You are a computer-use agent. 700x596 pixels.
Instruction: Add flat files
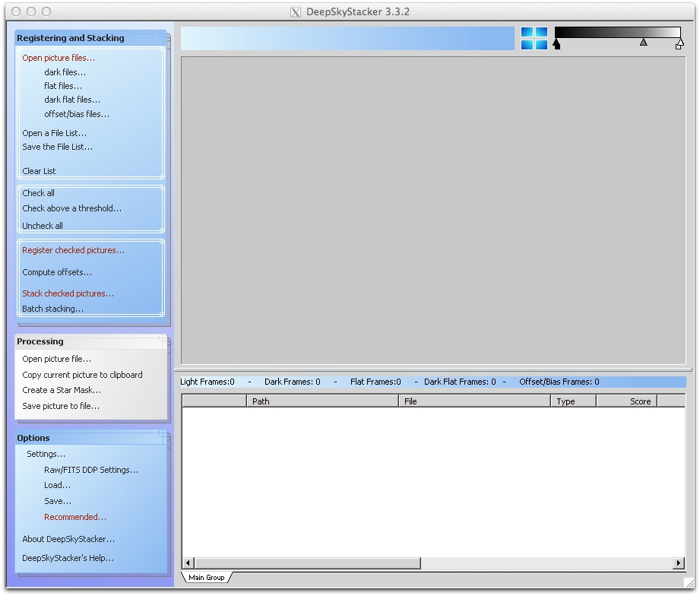(x=63, y=86)
